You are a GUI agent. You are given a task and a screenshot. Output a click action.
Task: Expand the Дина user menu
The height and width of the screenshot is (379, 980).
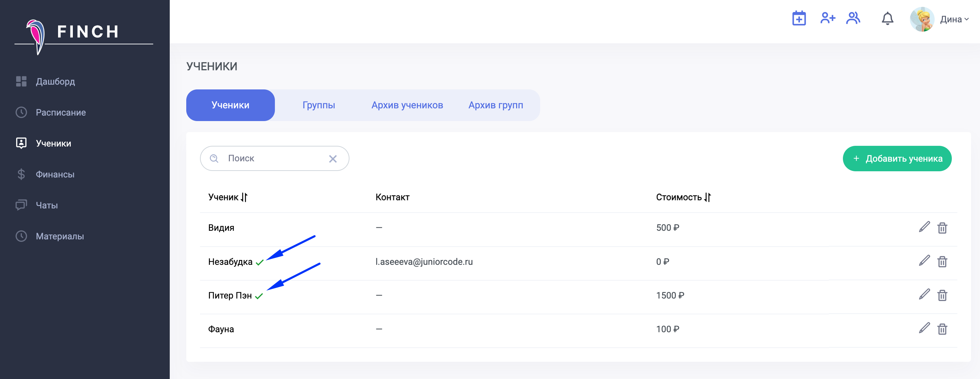[954, 19]
